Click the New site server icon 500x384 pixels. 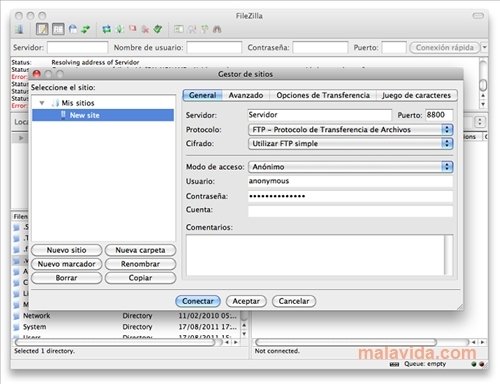point(63,115)
